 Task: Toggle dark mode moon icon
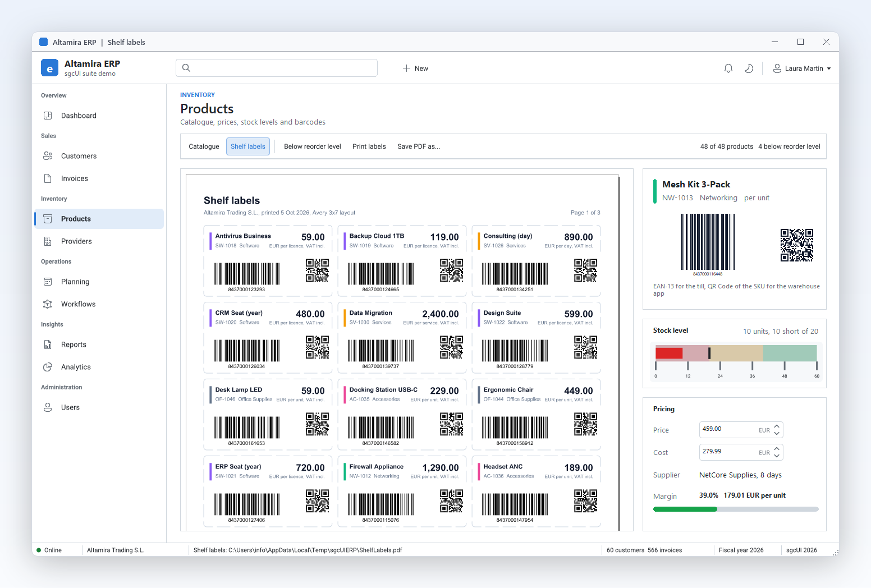click(x=749, y=68)
